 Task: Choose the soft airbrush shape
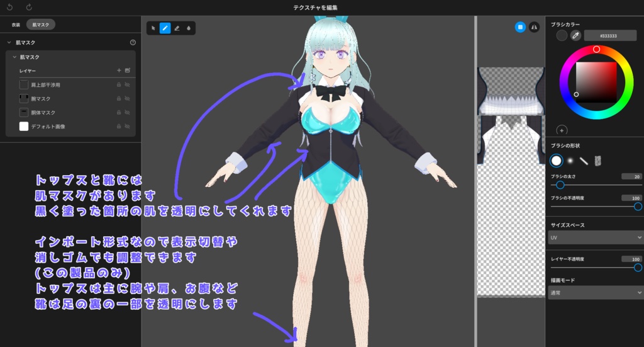pyautogui.click(x=570, y=161)
